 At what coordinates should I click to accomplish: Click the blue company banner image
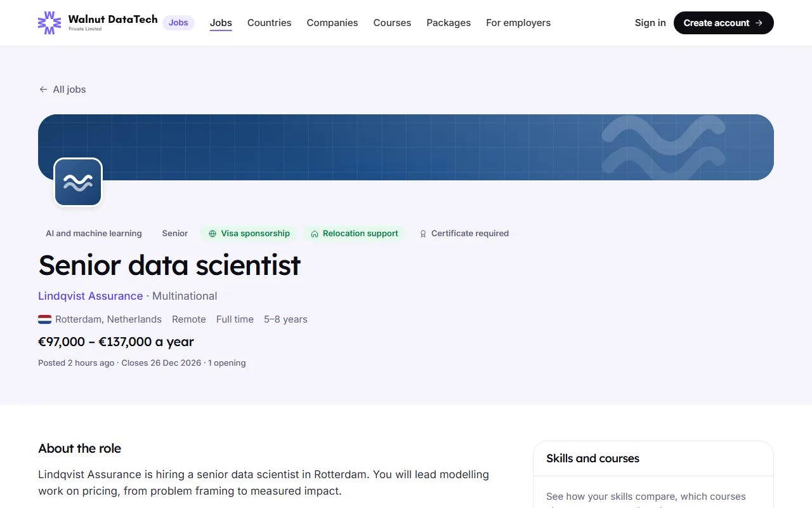coord(406,147)
